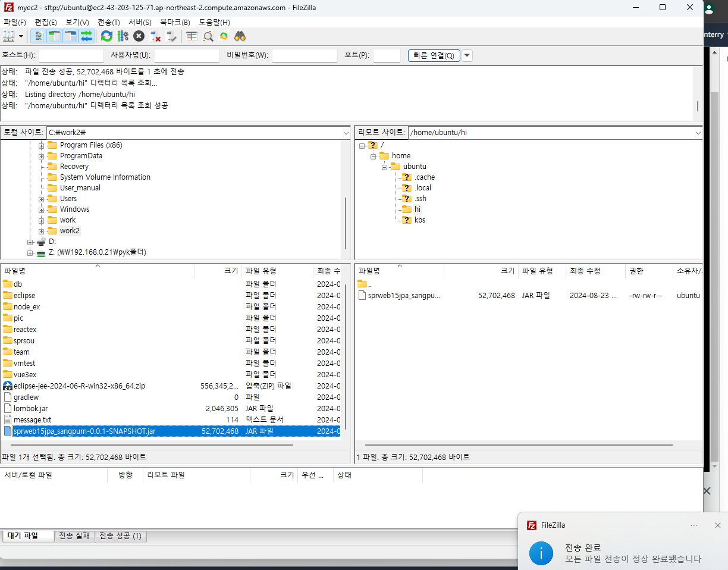
Task: Click the process queue toggle icon
Action: pos(123,36)
